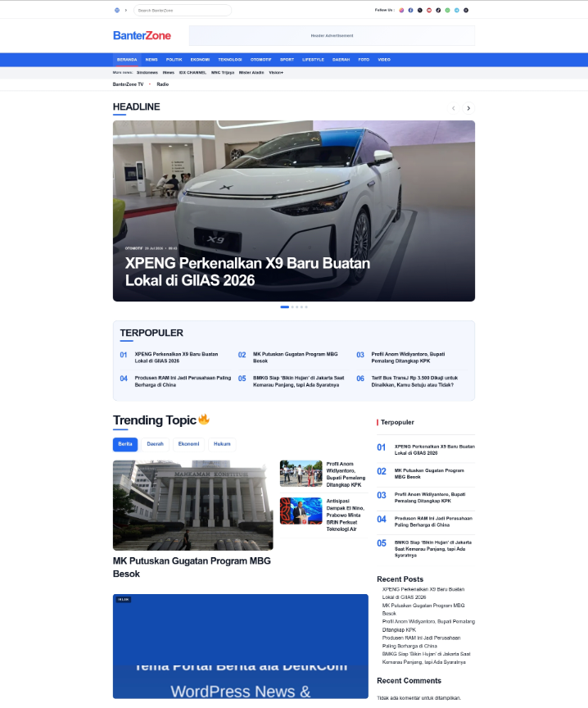Image resolution: width=588 pixels, height=708 pixels.
Task: Open the TikTok social icon
Action: pyautogui.click(x=438, y=10)
